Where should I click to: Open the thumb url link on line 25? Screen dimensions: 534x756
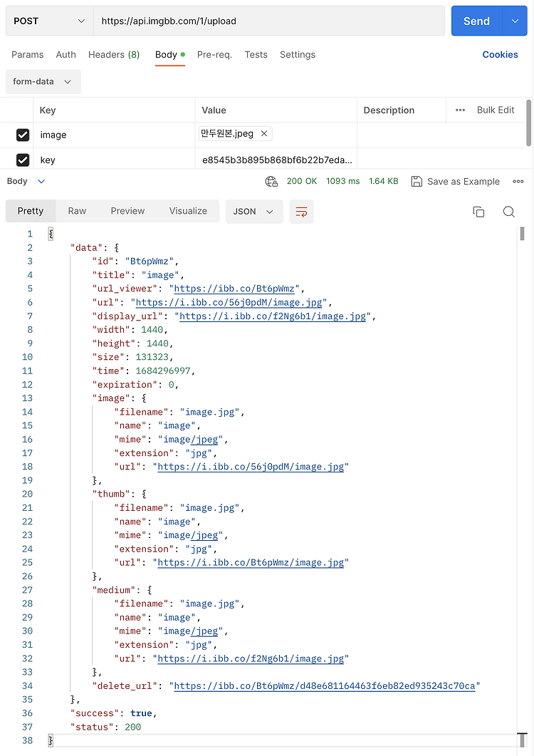click(x=251, y=563)
